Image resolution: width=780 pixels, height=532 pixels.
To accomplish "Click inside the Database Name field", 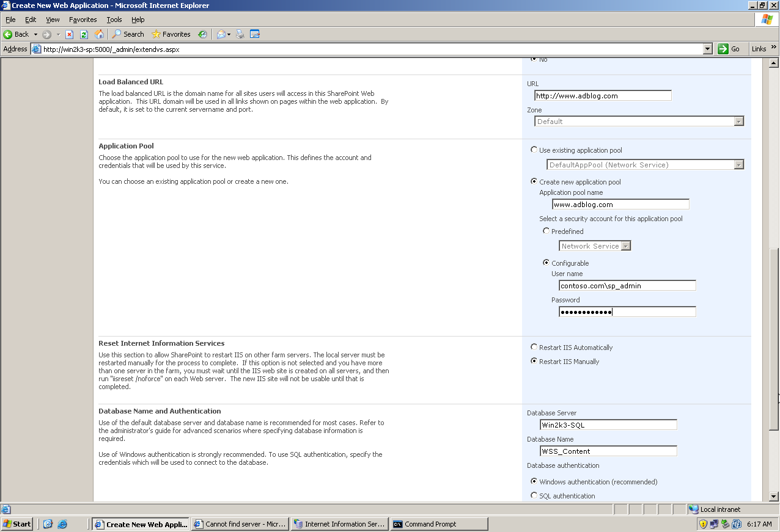I will (608, 451).
